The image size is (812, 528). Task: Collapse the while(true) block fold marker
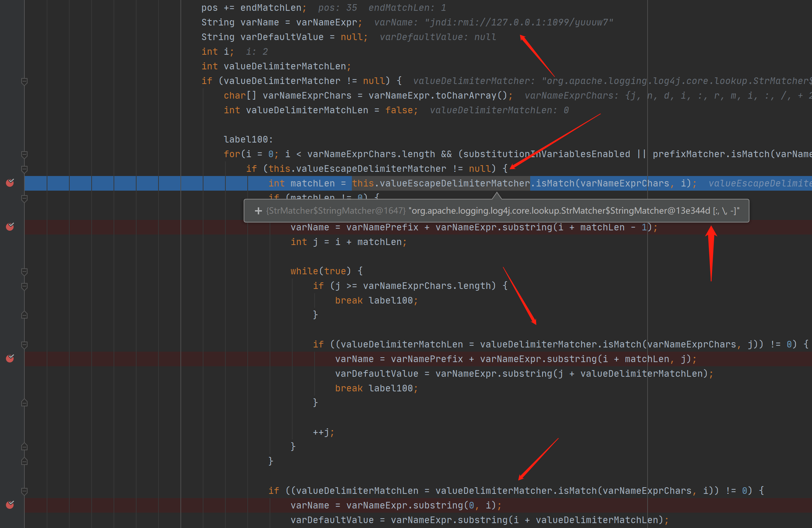click(x=24, y=271)
